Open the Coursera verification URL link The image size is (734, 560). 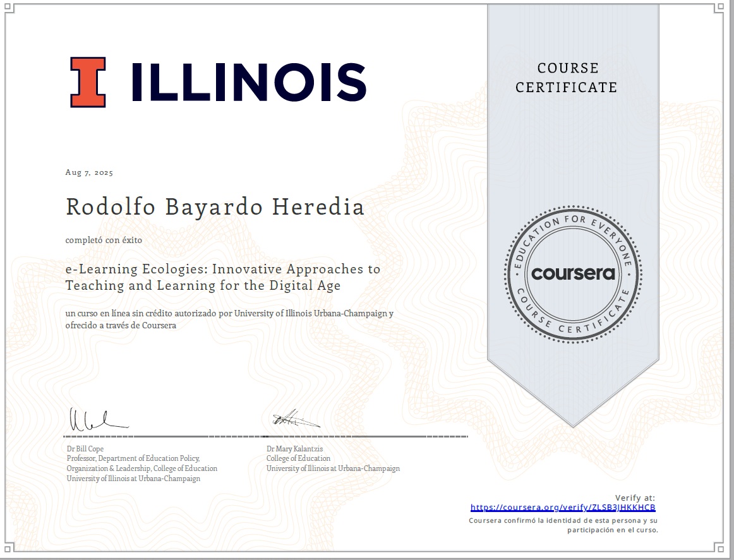coord(564,507)
